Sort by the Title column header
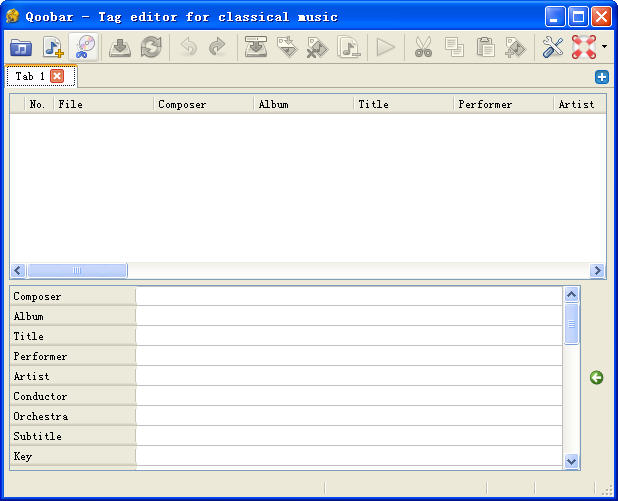Image resolution: width=618 pixels, height=501 pixels. [404, 104]
